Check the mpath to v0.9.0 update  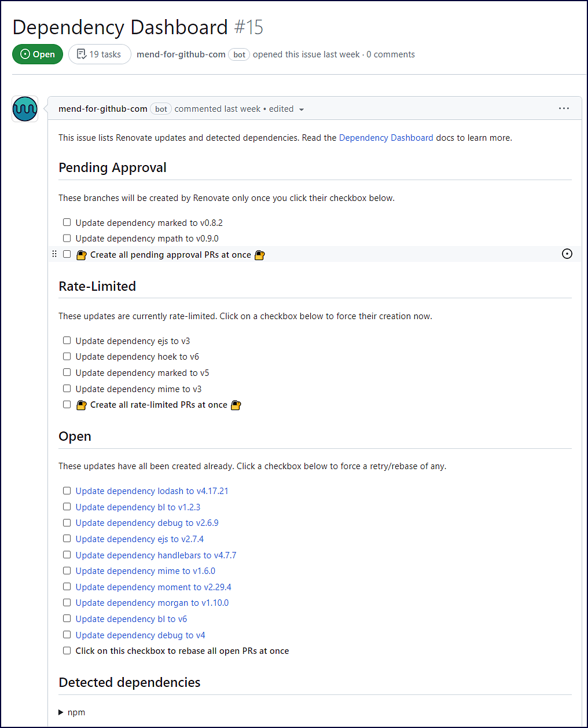point(67,238)
